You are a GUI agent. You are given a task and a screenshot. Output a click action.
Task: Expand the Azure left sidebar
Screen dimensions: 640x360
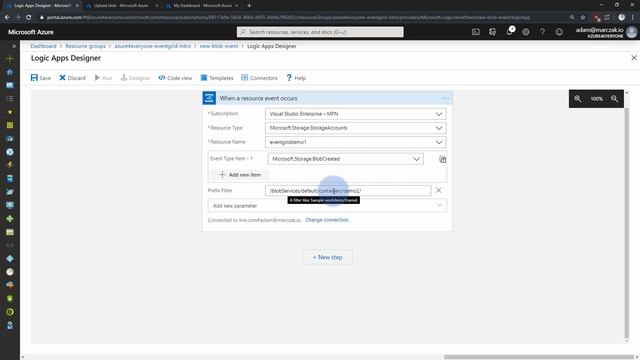pos(14,46)
